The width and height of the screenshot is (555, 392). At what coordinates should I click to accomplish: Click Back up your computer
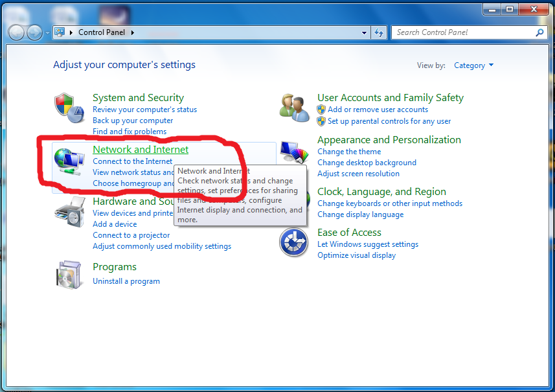pos(133,121)
